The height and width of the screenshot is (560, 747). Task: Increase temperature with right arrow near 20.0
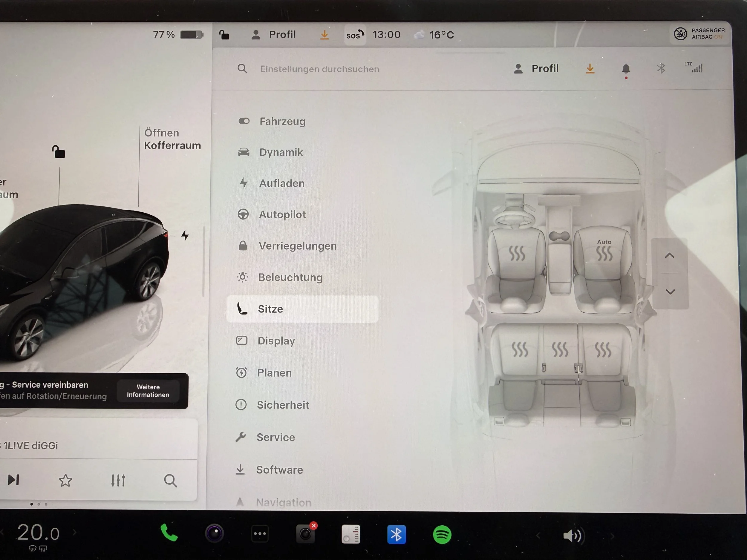(x=75, y=532)
